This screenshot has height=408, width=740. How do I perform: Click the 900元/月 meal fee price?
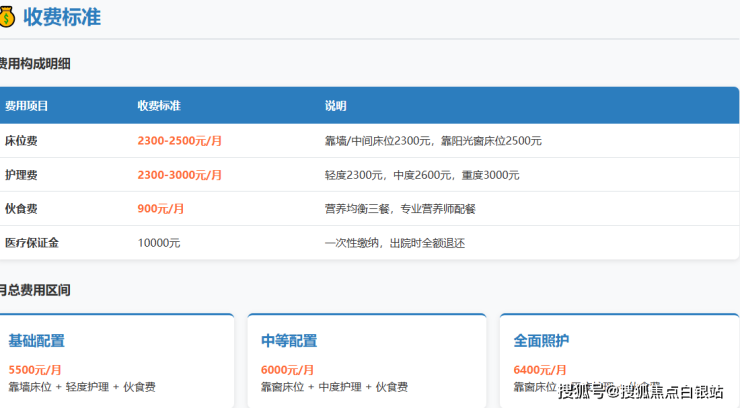[160, 209]
